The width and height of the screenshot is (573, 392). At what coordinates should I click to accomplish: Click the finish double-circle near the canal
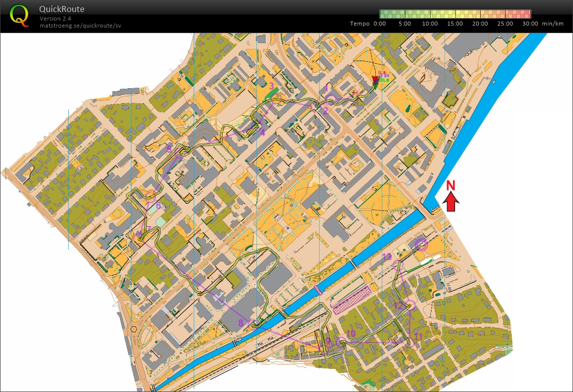pyautogui.click(x=421, y=244)
